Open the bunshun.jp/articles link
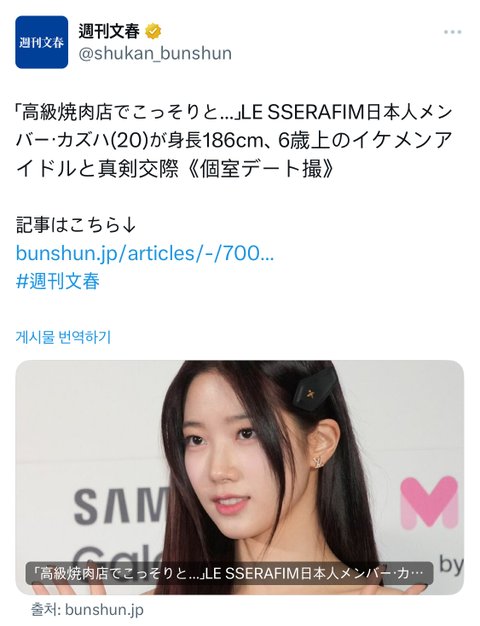 [x=145, y=253]
